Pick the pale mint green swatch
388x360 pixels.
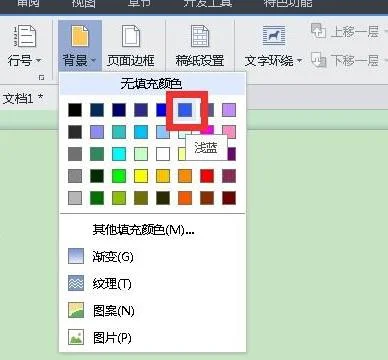pos(141,154)
